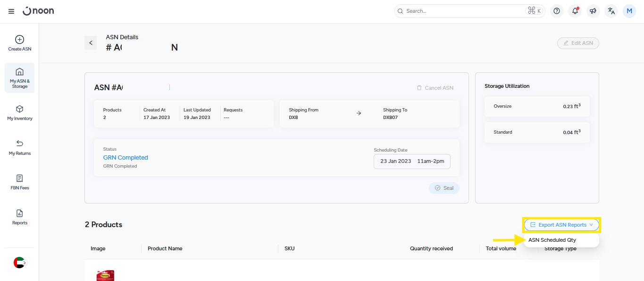Viewport: 644px width, 281px height.
Task: Open the language translate icon
Action: point(611,11)
